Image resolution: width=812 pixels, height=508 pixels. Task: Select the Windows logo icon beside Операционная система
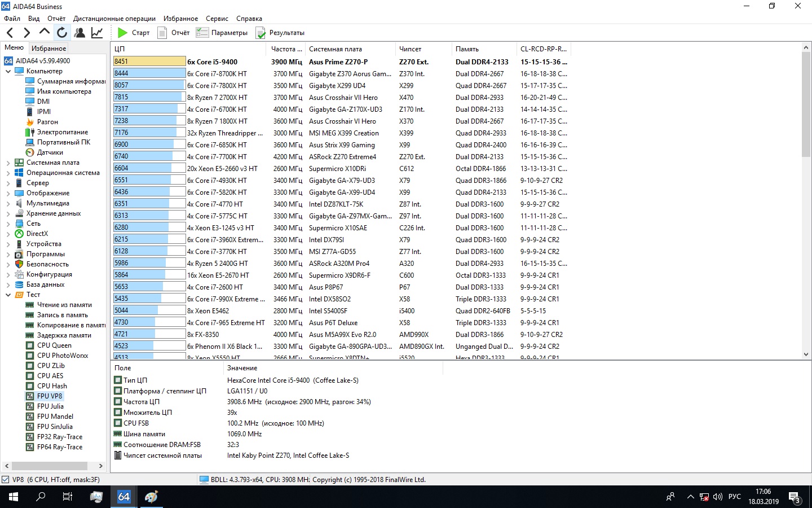coord(19,173)
